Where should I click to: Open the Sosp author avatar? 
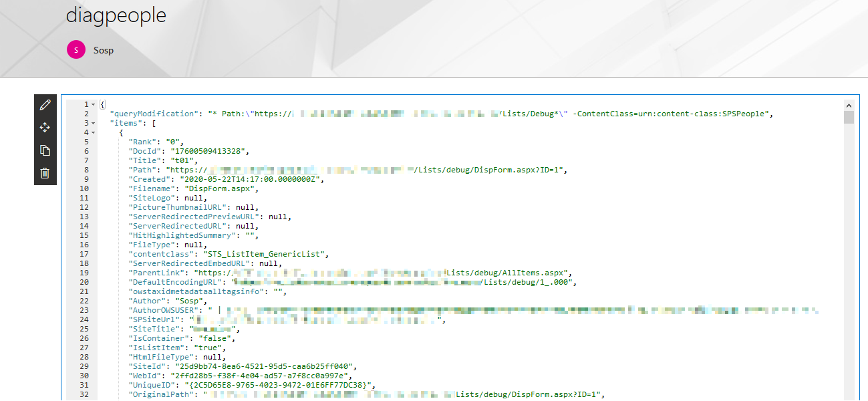[x=76, y=49]
